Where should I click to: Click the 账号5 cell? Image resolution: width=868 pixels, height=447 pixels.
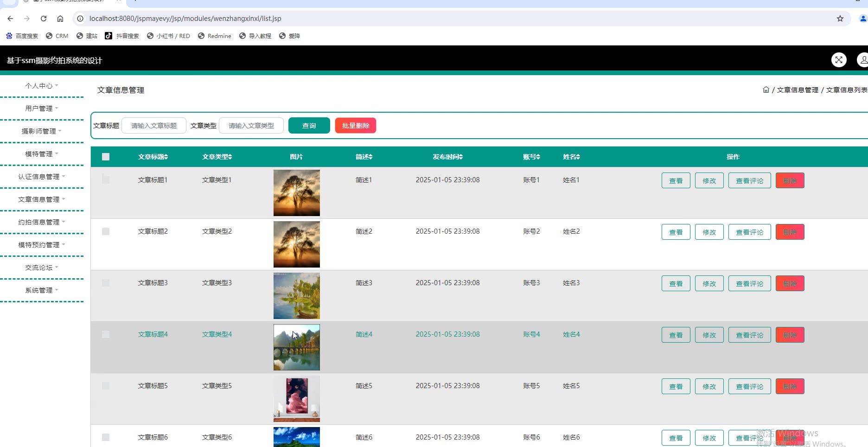(531, 386)
